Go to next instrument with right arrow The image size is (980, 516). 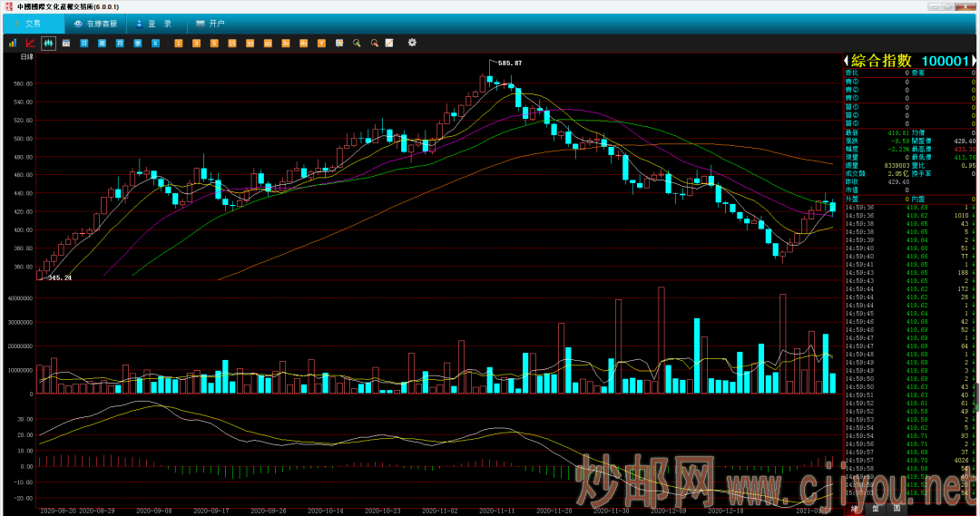click(975, 61)
